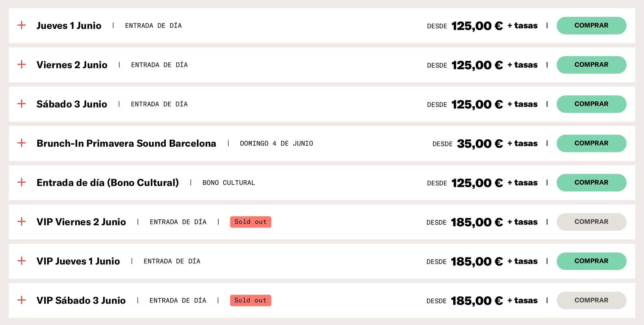The height and width of the screenshot is (325, 644).
Task: Click Sold out badge on VIP Sábado row
Action: [251, 300]
